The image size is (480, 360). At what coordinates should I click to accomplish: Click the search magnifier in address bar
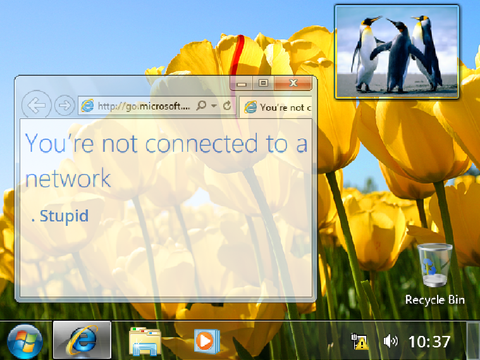[201, 106]
